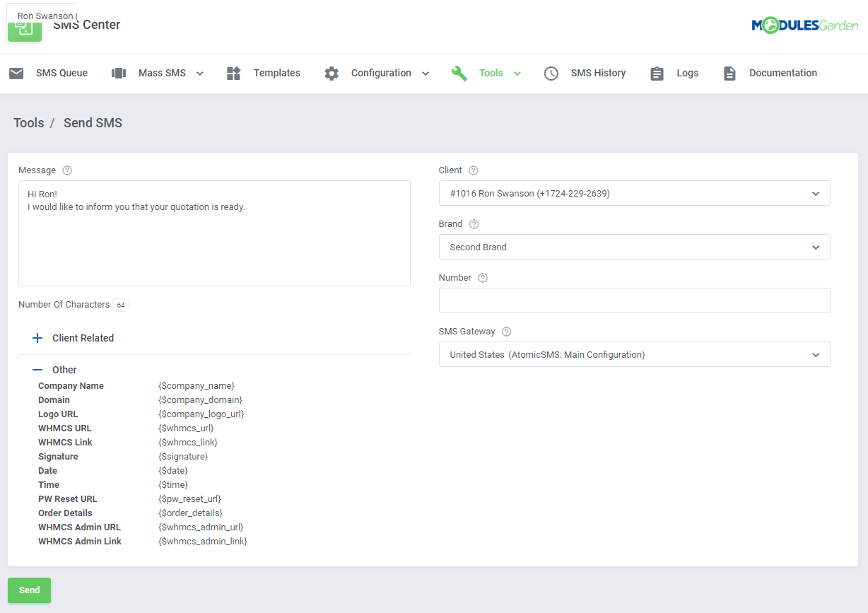
Task: Click inside the Number input field
Action: [x=634, y=300]
